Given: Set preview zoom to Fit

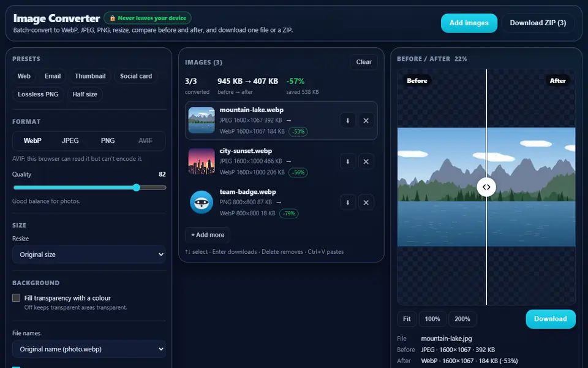Looking at the screenshot, I should point(407,319).
